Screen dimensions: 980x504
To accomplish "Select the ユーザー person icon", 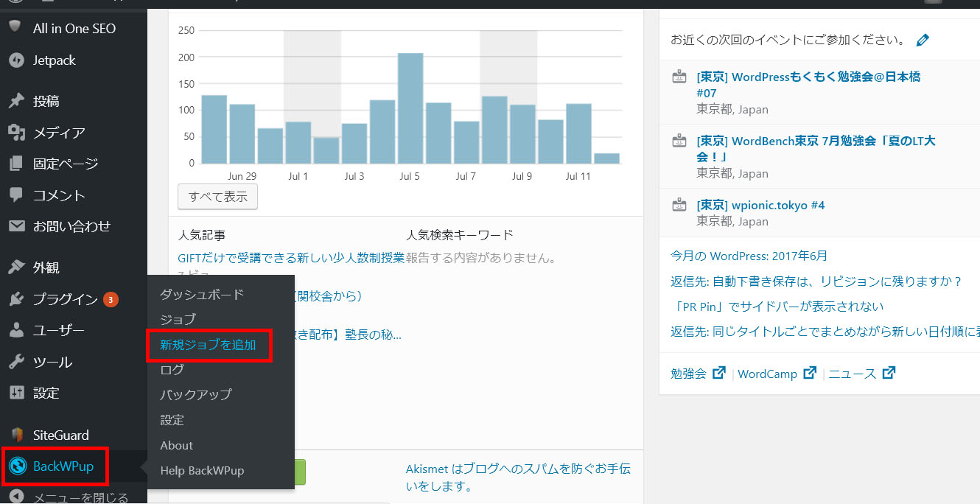I will point(15,330).
